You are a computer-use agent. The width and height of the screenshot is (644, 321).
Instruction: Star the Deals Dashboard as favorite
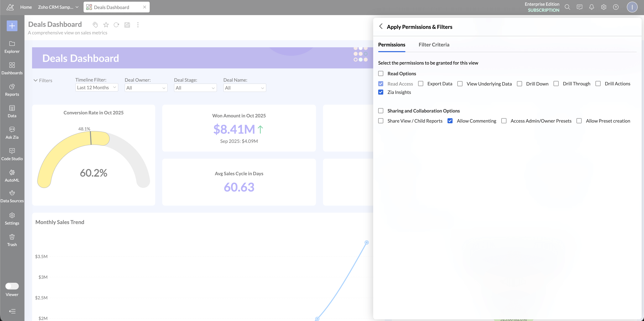(x=106, y=25)
